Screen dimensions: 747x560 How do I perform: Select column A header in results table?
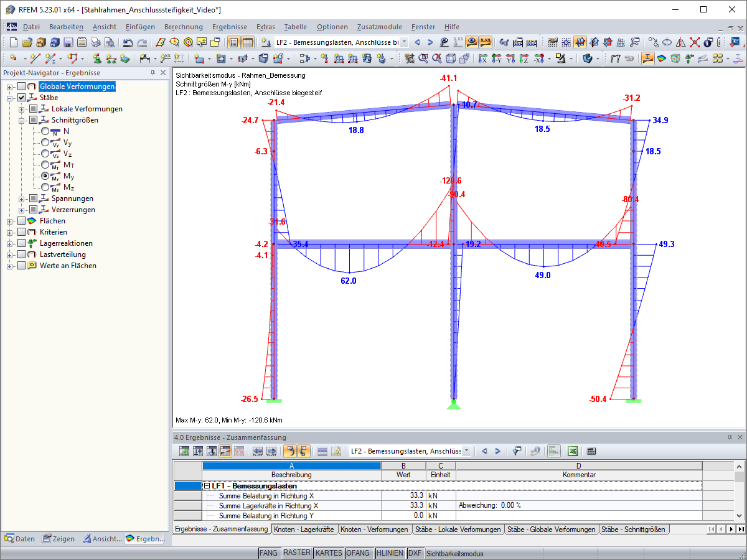coord(291,465)
